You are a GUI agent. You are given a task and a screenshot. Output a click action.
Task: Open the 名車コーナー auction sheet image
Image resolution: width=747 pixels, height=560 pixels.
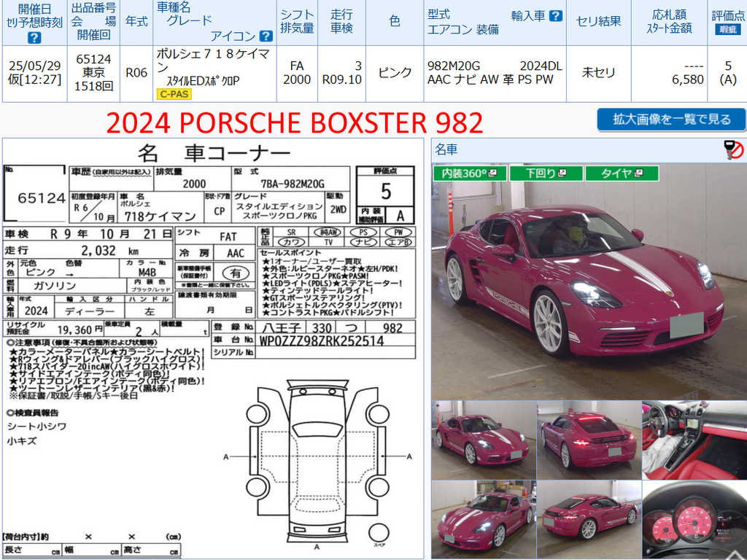[x=212, y=348]
